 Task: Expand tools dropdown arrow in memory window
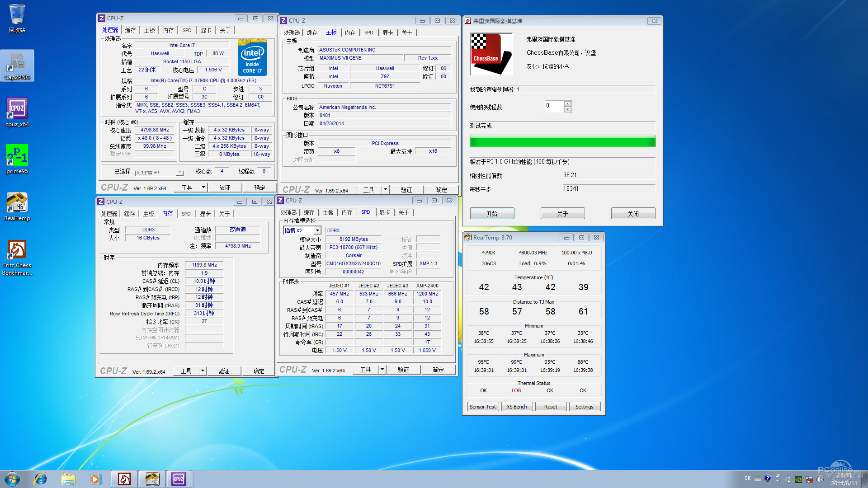tap(203, 371)
